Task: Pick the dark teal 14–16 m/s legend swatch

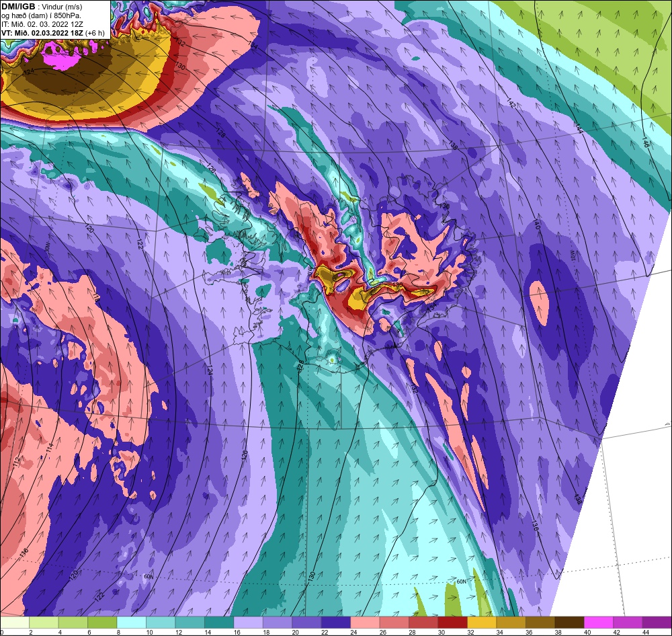Action: [219, 623]
